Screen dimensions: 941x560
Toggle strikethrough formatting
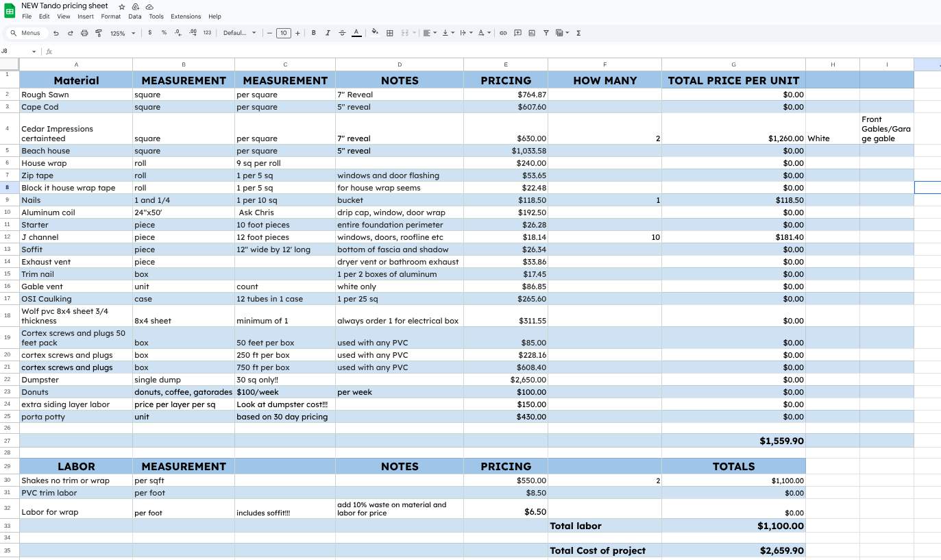(x=342, y=33)
